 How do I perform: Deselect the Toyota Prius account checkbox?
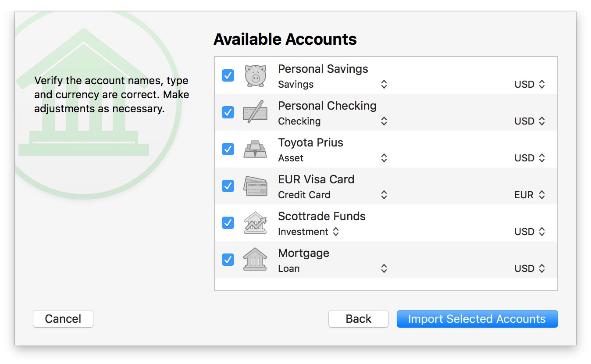coord(228,149)
